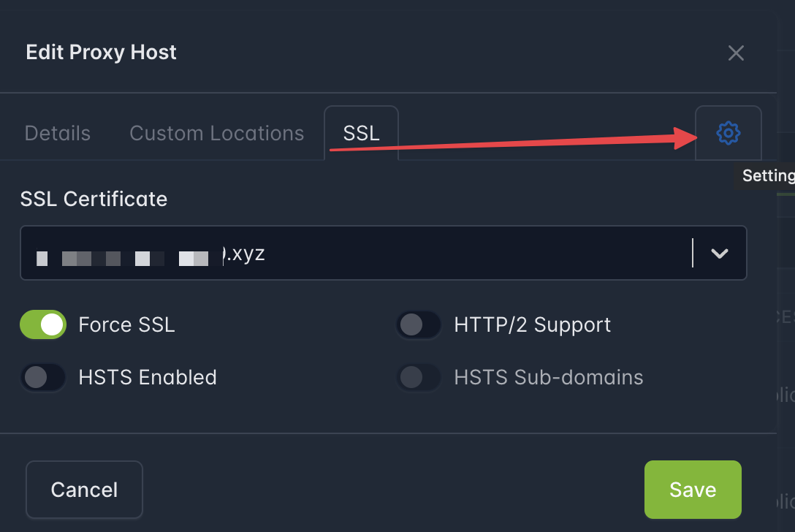795x532 pixels.
Task: Open the Custom Locations tab
Action: click(x=216, y=134)
